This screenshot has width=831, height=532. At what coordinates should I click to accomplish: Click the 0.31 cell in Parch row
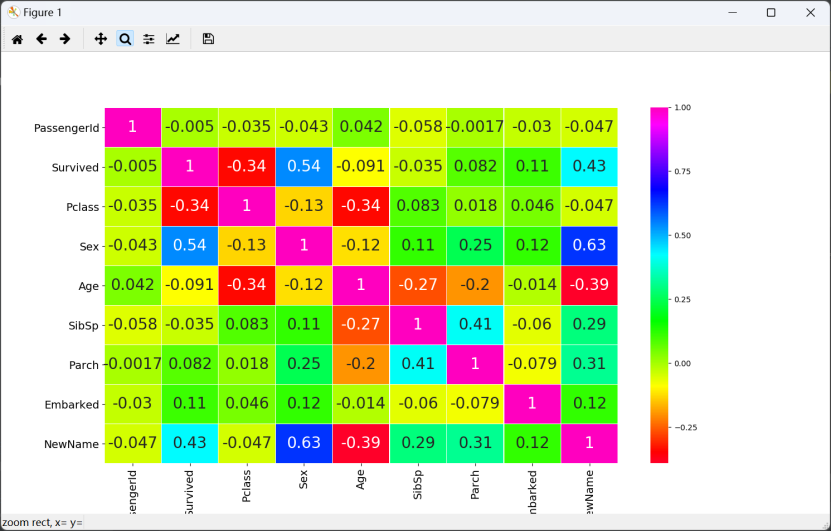(589, 365)
